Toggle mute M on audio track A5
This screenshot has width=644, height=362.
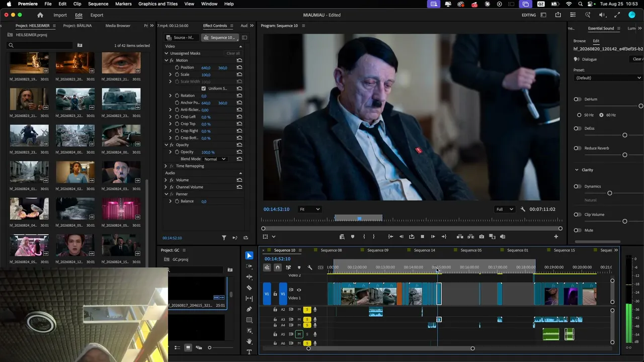coord(299,334)
